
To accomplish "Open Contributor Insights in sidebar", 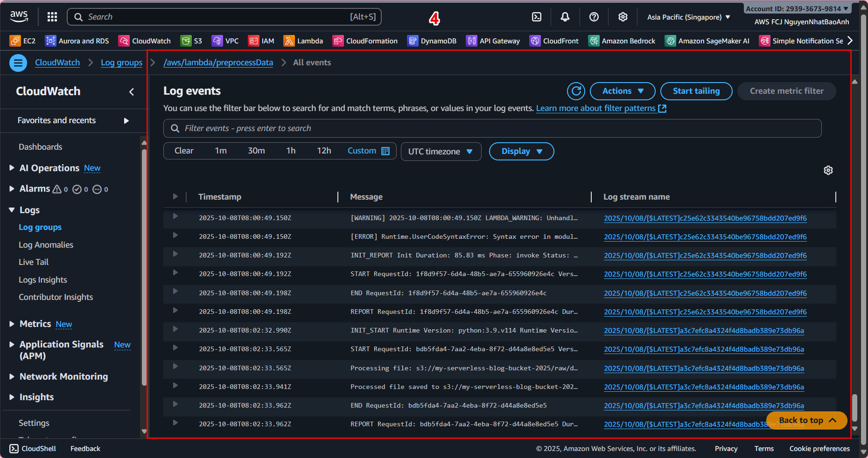I will click(56, 297).
